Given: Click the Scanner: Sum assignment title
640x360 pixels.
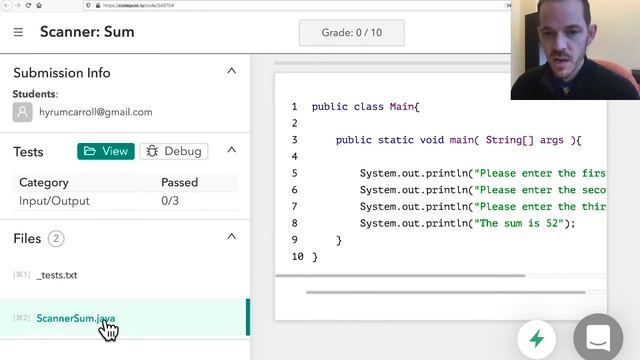Looking at the screenshot, I should click(87, 32).
